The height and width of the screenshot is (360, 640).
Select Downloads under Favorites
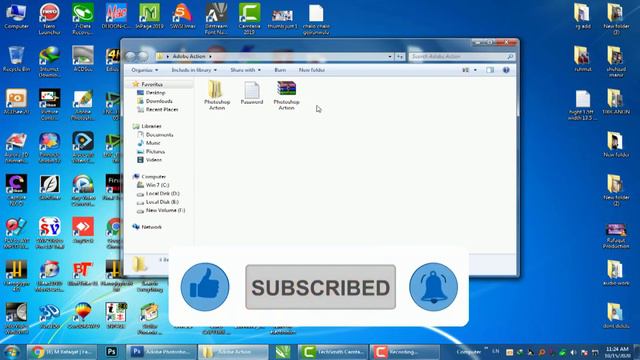pos(159,101)
